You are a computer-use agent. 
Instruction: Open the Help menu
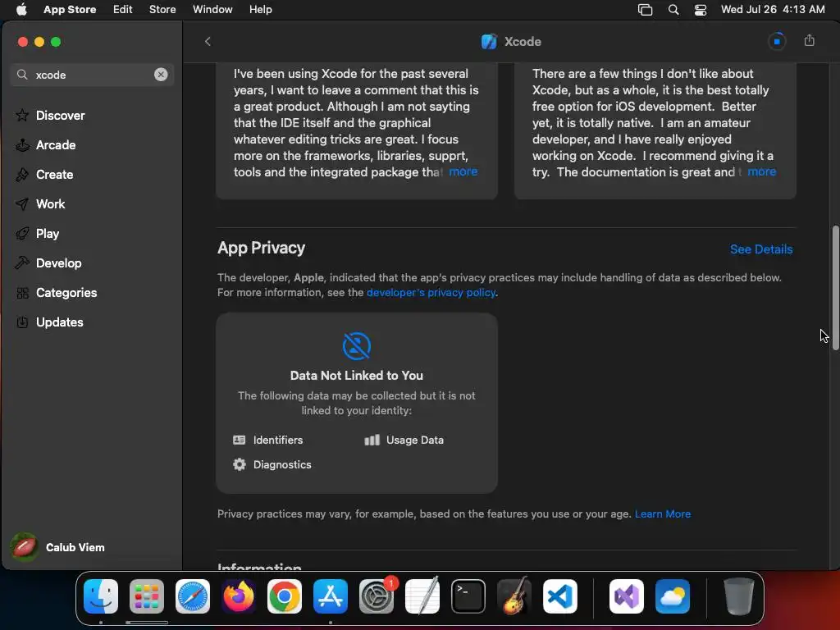pyautogui.click(x=260, y=9)
